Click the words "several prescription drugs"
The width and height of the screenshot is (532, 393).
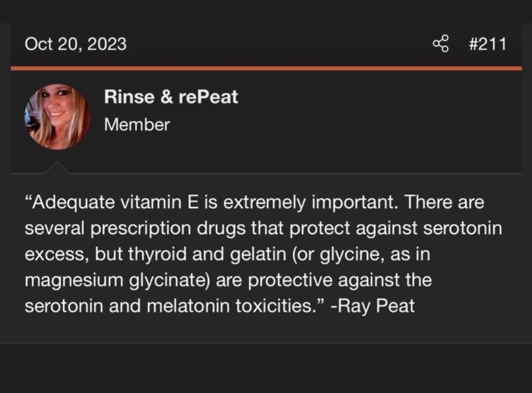point(129,228)
